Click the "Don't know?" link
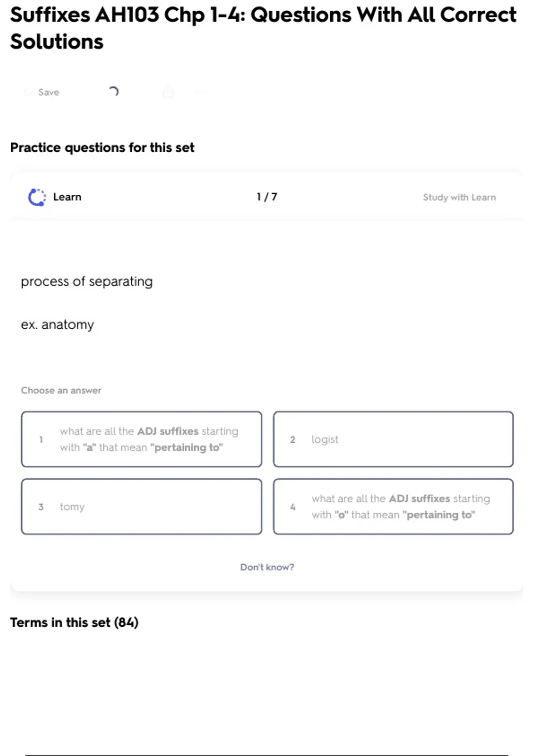Screen dimensions: 534x756 click(x=267, y=567)
